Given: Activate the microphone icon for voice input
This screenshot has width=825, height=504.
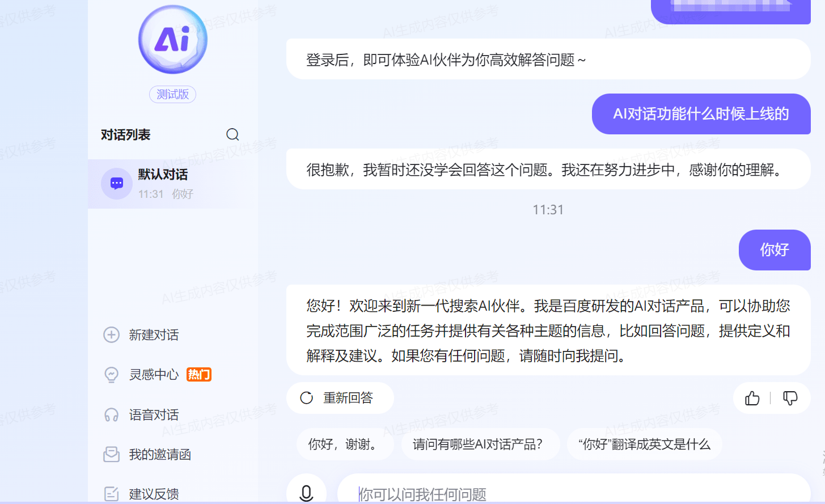Looking at the screenshot, I should 307,493.
